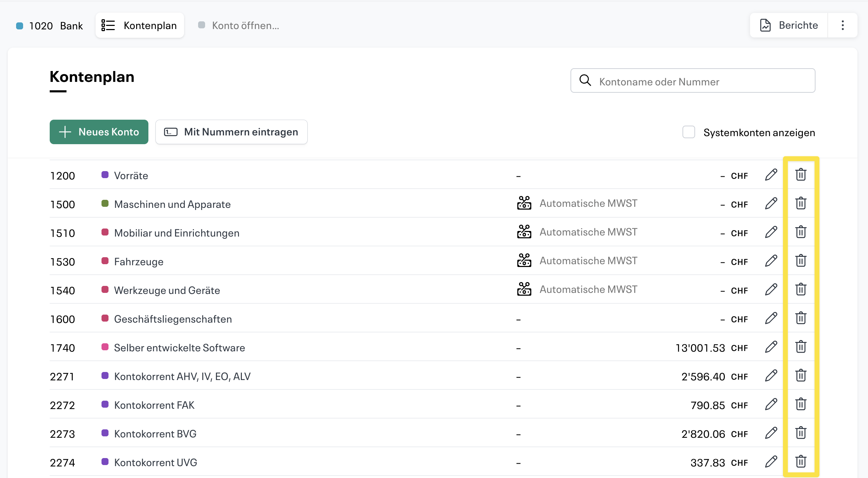Edit the Selber entwickelte Software account
The width and height of the screenshot is (868, 478).
point(771,347)
